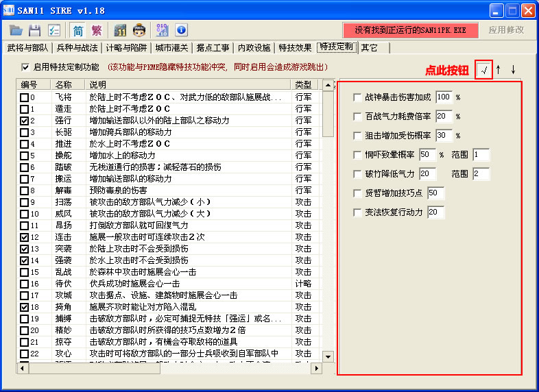This screenshot has width=539, height=392.
Task: Click the open folder toolbar icon
Action: point(16,30)
